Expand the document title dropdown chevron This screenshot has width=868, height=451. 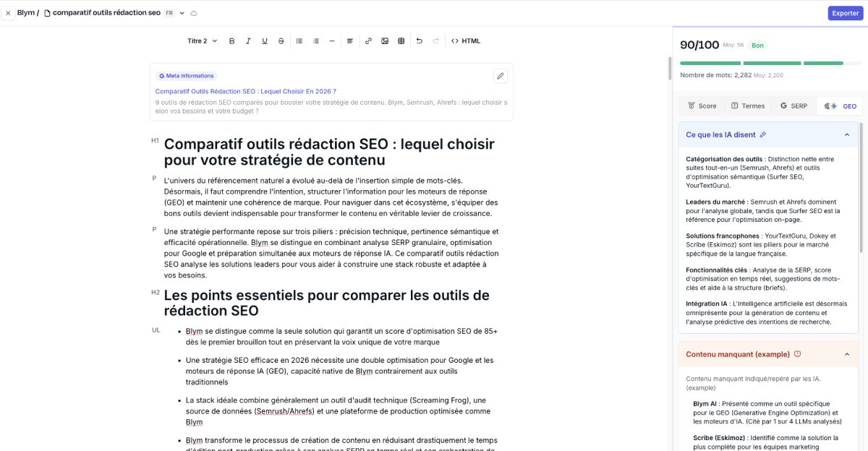click(x=182, y=13)
